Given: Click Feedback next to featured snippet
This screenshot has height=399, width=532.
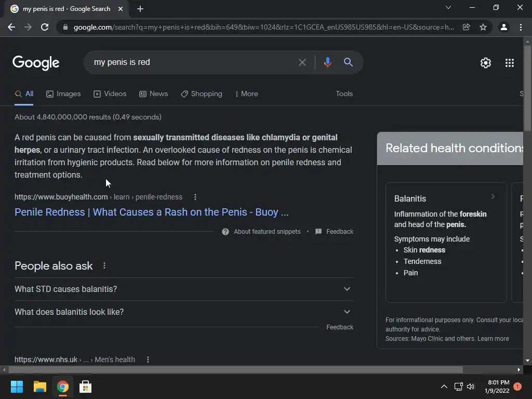Looking at the screenshot, I should 340,232.
